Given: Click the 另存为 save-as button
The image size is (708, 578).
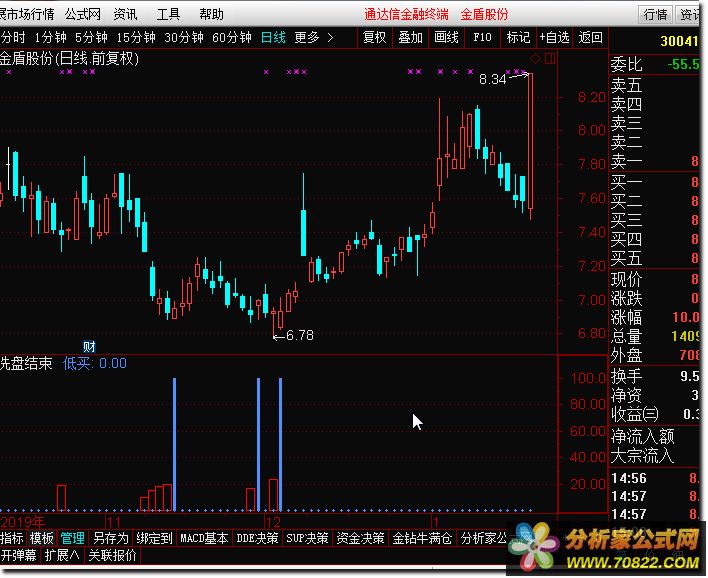Looking at the screenshot, I should pos(111,538).
